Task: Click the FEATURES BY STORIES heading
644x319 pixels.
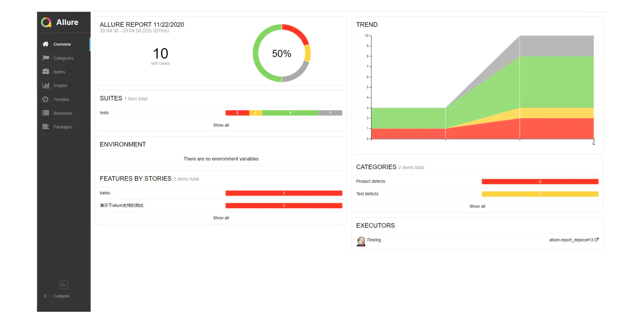Action: click(x=136, y=179)
